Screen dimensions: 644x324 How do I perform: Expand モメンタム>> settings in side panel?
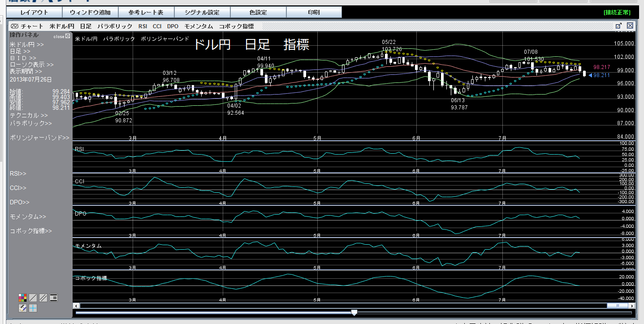[x=28, y=216]
